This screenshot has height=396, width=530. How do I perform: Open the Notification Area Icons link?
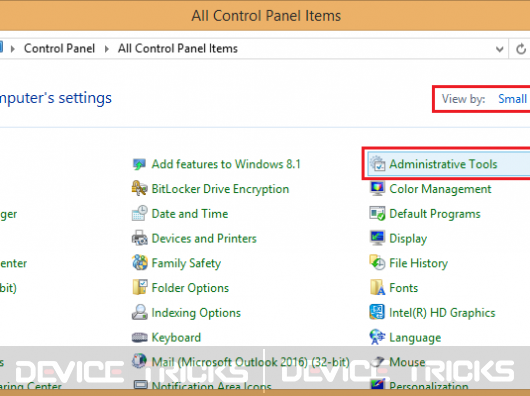pos(212,386)
